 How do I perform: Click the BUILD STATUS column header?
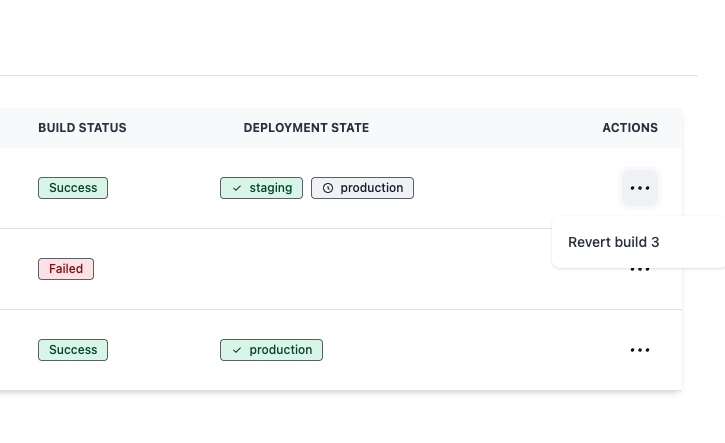[82, 128]
